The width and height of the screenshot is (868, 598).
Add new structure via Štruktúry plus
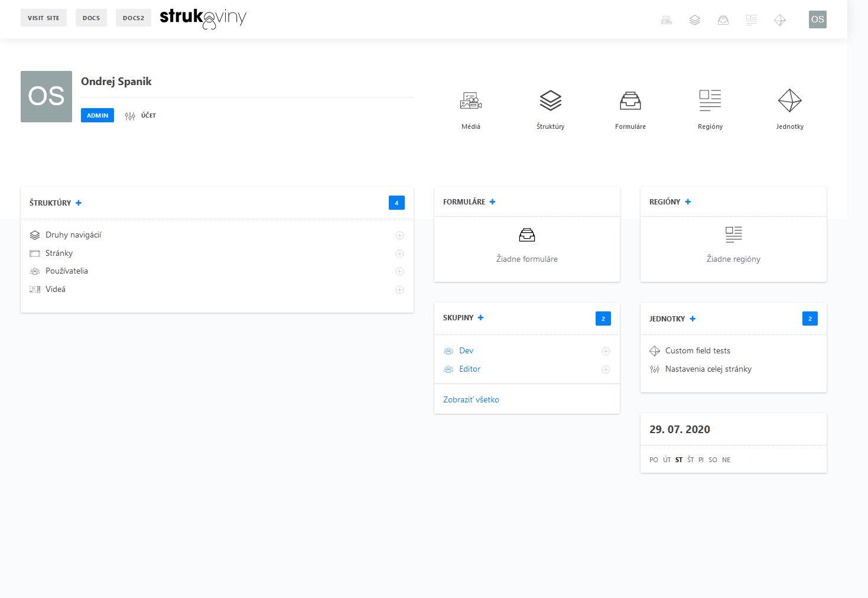tap(79, 203)
